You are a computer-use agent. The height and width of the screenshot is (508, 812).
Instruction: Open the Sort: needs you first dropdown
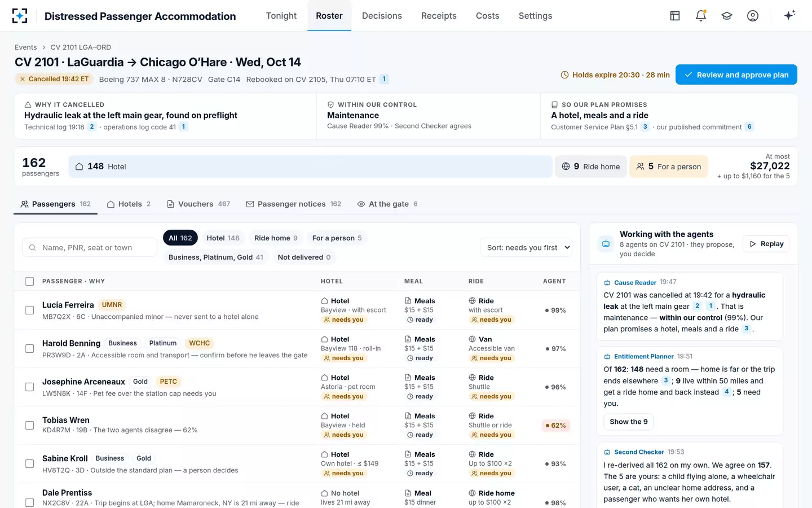coord(526,247)
